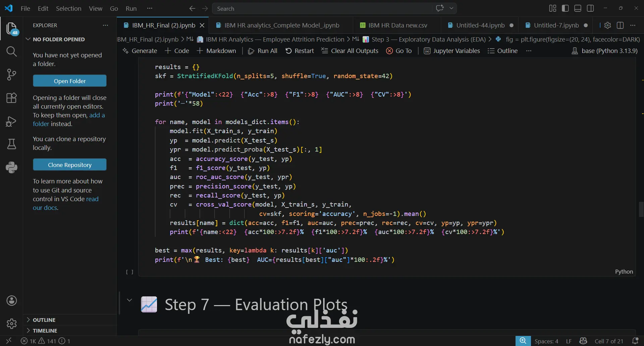Show more notebook toolbar actions
Screen dimensions: 644x346
[529, 51]
